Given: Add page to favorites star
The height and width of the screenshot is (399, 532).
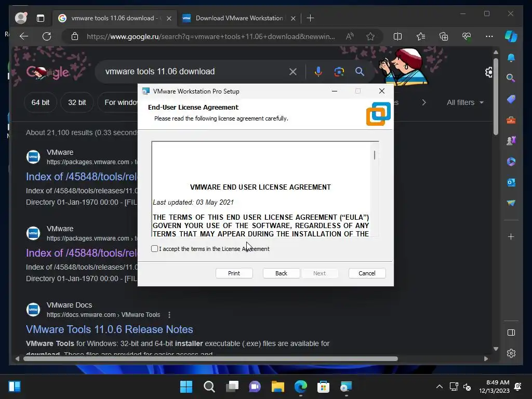Looking at the screenshot, I should coord(370,36).
